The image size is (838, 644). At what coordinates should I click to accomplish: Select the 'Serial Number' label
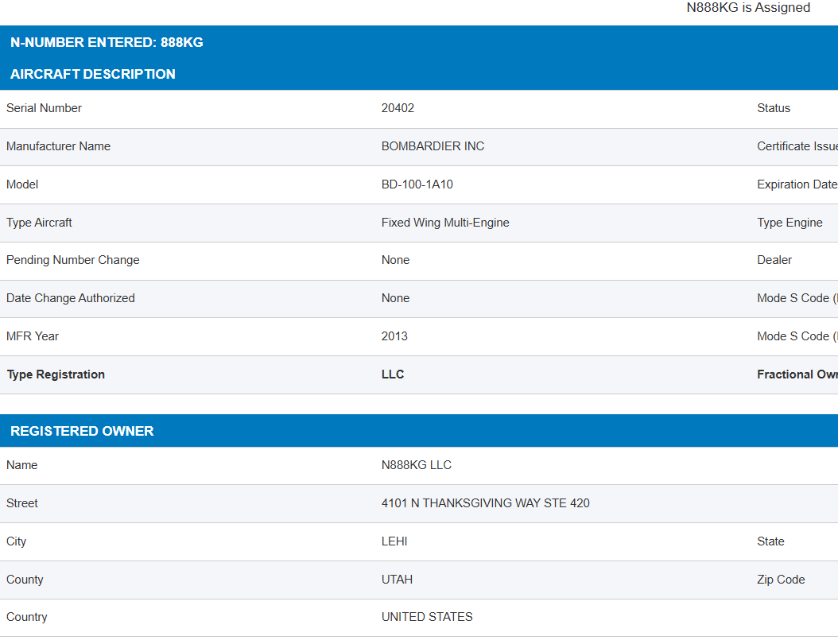[x=44, y=108]
